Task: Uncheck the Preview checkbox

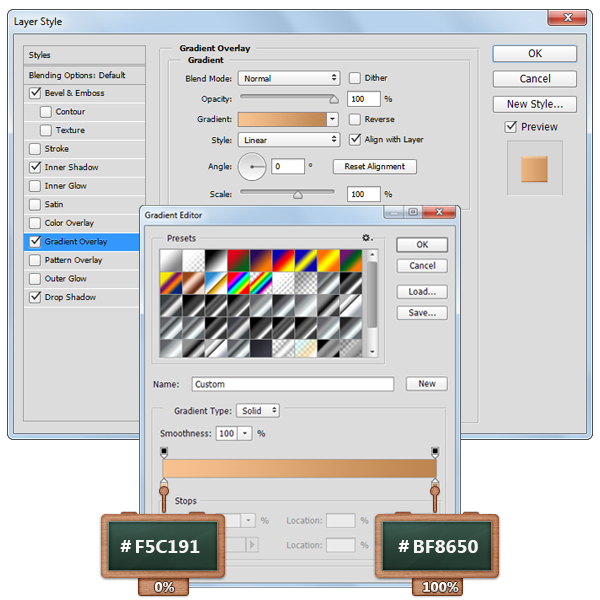Action: pos(511,127)
